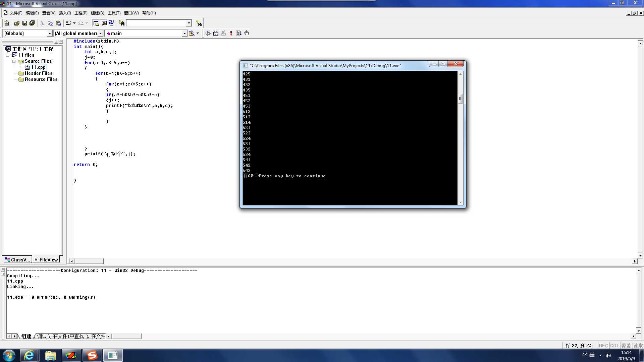The height and width of the screenshot is (362, 644).
Task: Click the console window vertical scrollbar thumb
Action: pyautogui.click(x=461, y=99)
